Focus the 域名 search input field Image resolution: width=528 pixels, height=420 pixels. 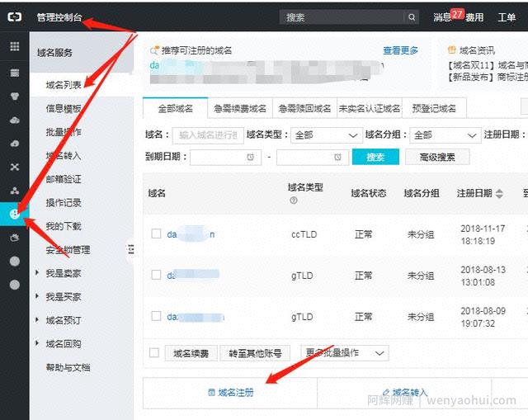[208, 135]
